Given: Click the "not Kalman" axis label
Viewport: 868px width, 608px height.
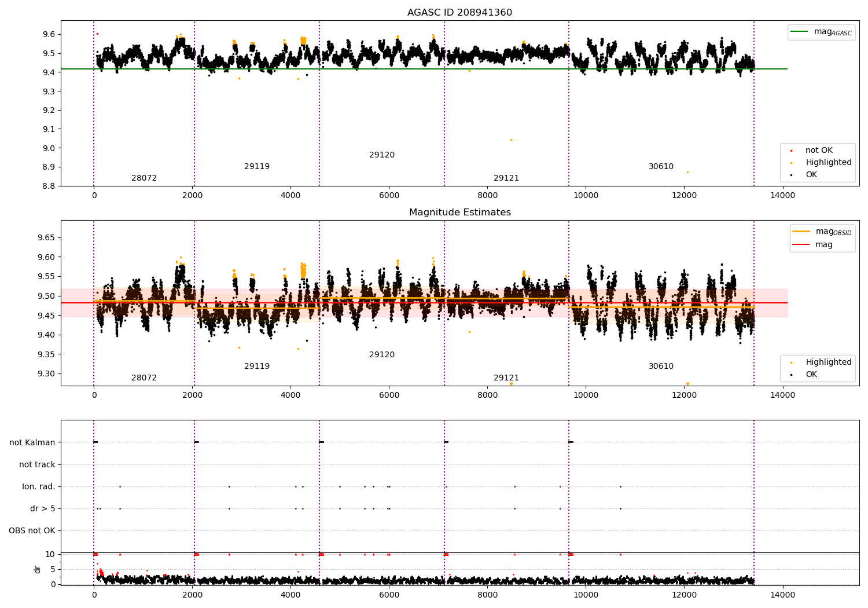Looking at the screenshot, I should click(32, 443).
